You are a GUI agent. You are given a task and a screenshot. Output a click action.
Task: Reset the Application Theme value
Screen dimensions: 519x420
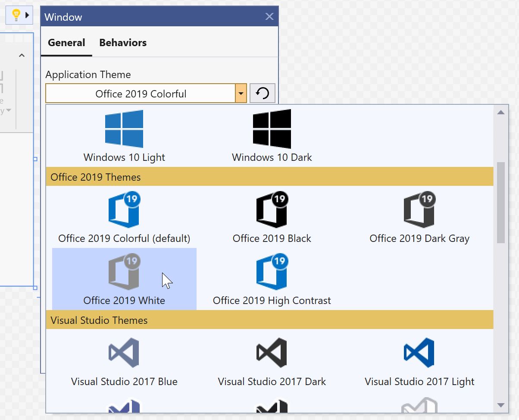coord(263,94)
